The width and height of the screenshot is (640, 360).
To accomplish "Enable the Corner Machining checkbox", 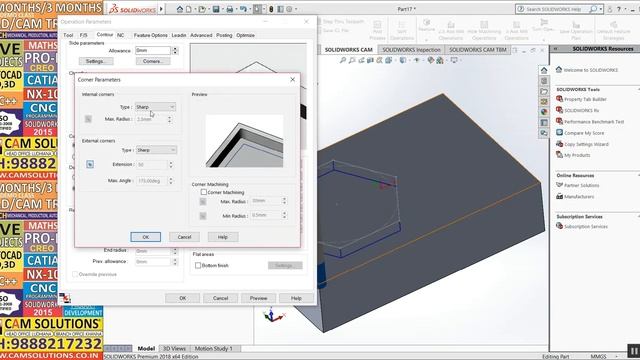I will (x=204, y=192).
